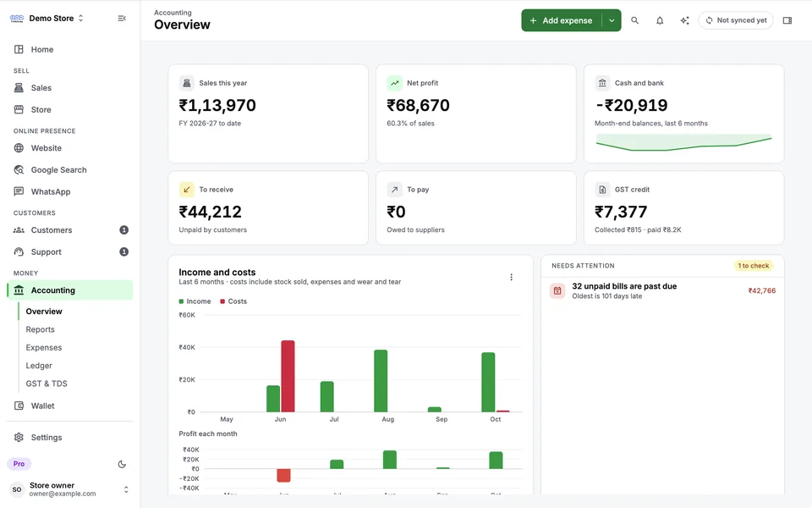Click the SO user avatar

tap(17, 489)
